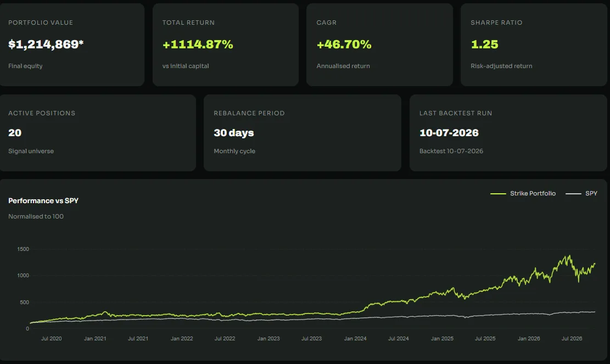The width and height of the screenshot is (610, 364).
Task: Toggle the Strike Portfolio legend entry
Action: [523, 193]
